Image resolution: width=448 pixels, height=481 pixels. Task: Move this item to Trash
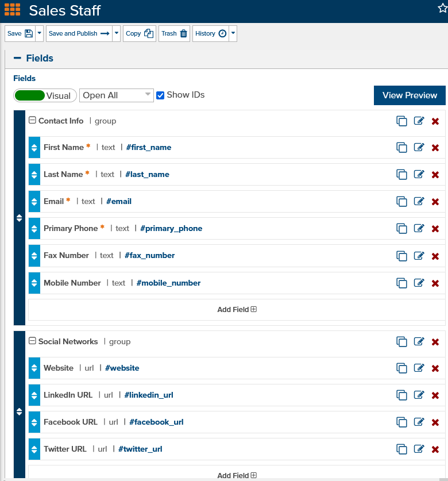(174, 33)
